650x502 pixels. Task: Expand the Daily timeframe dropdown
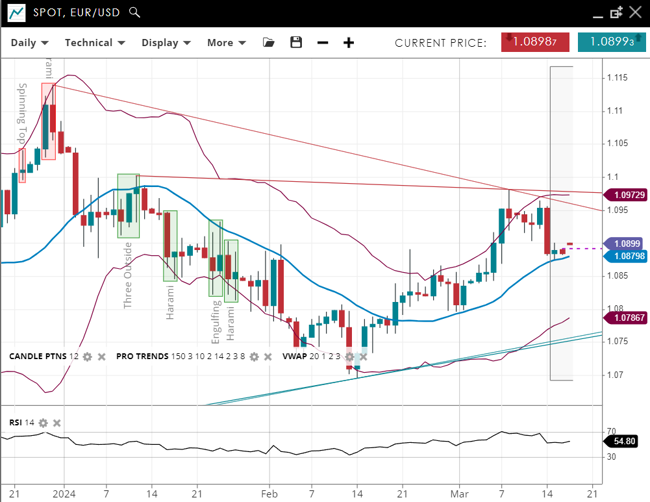click(31, 43)
